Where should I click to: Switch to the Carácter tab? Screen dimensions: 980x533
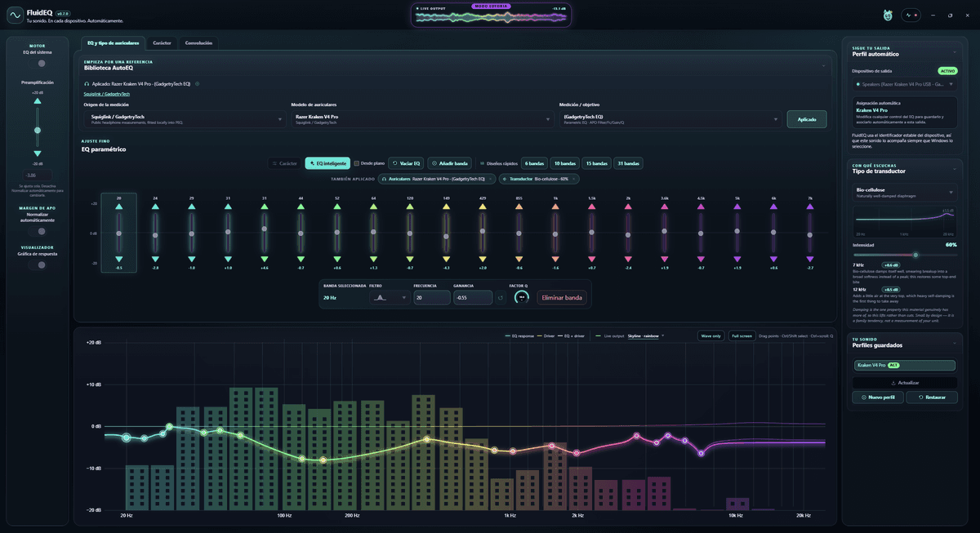(162, 42)
